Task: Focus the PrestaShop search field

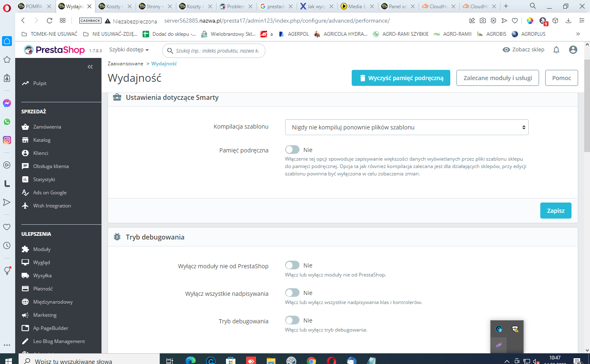Action: click(x=214, y=51)
